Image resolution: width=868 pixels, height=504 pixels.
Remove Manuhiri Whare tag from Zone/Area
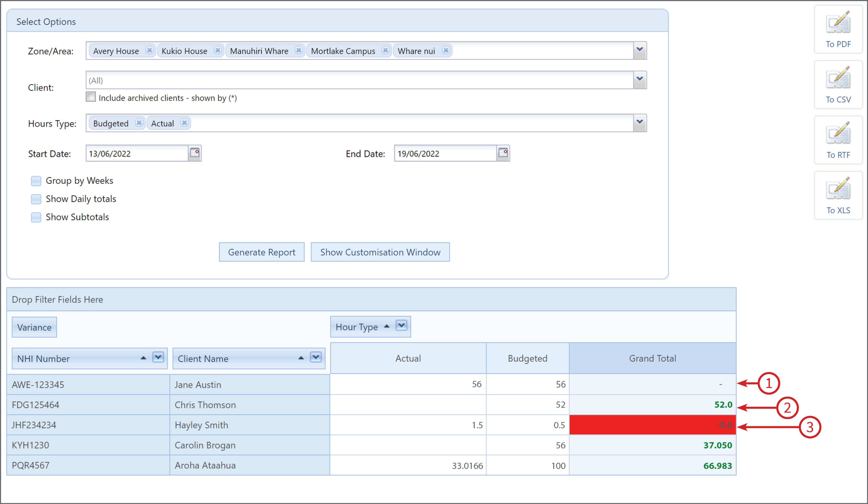[x=299, y=51]
